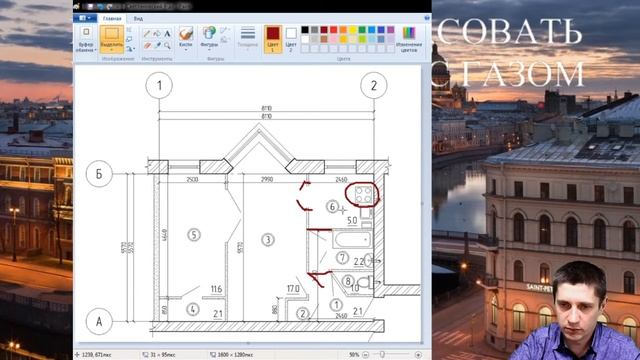This screenshot has height=360, width=640.
Task: Pick the bright red palette swatch
Action: pyautogui.click(x=333, y=29)
